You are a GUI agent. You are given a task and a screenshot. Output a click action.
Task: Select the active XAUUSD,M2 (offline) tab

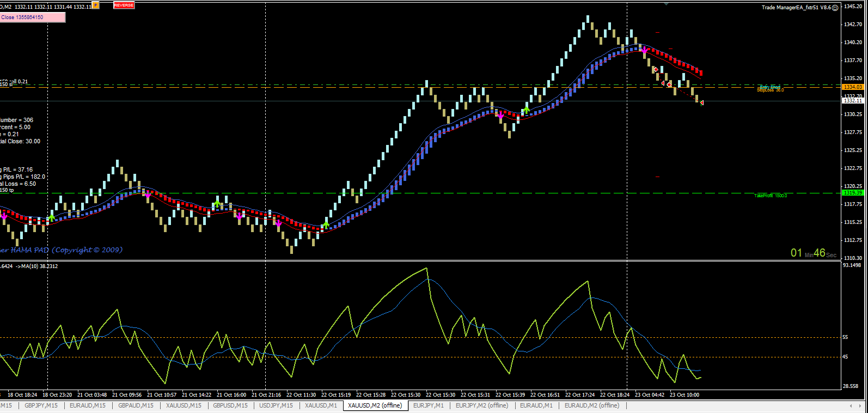click(x=375, y=405)
